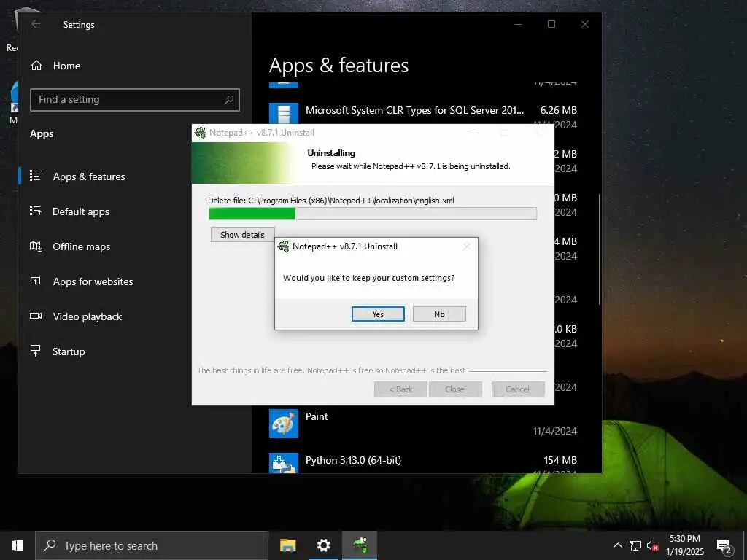The width and height of the screenshot is (747, 560).
Task: Click the muted volume icon in tray
Action: click(653, 545)
